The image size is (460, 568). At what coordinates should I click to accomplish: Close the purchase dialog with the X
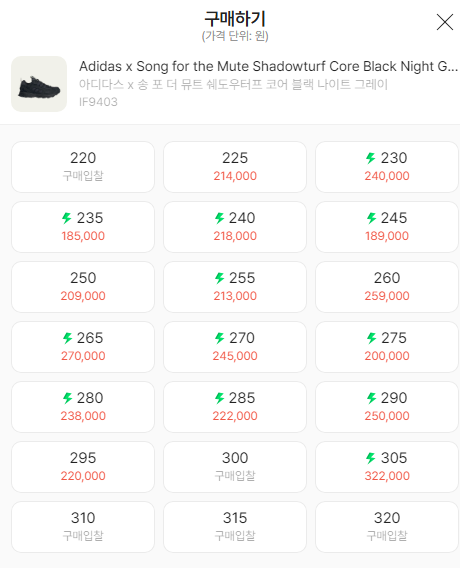(444, 22)
